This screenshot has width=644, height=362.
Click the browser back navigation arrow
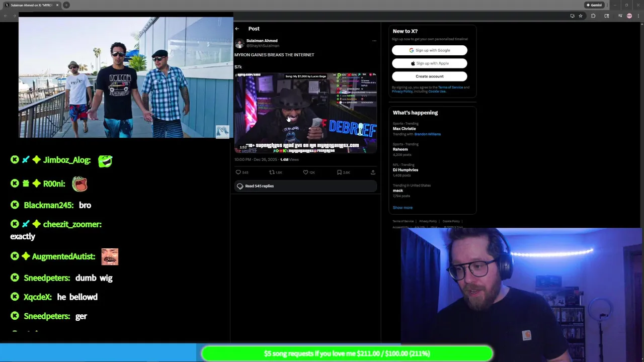coord(5,16)
